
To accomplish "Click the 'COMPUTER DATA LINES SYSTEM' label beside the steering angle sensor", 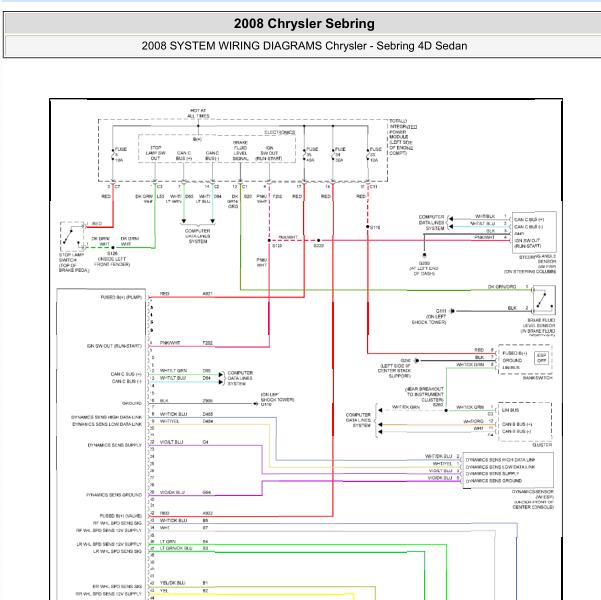I will [432, 223].
